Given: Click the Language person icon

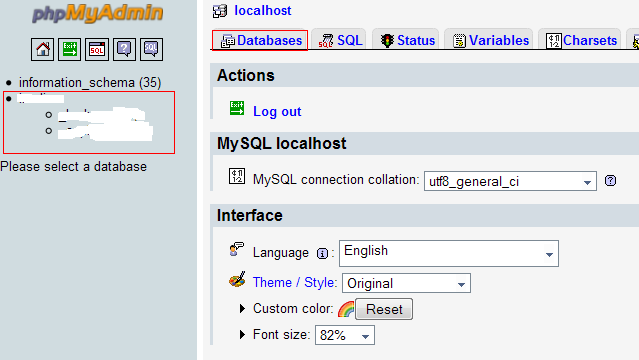Looking at the screenshot, I should click(236, 249).
